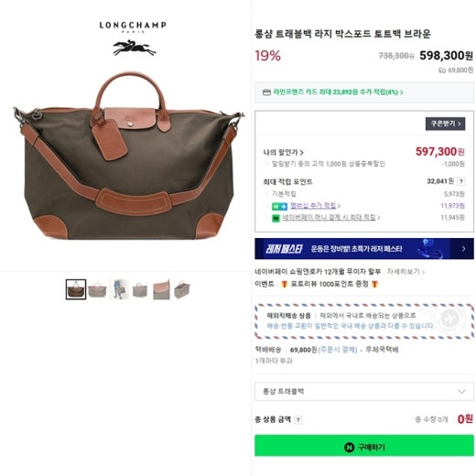This screenshot has width=476, height=476.
Task: Click the 쿠폰받기 button
Action: (445, 124)
